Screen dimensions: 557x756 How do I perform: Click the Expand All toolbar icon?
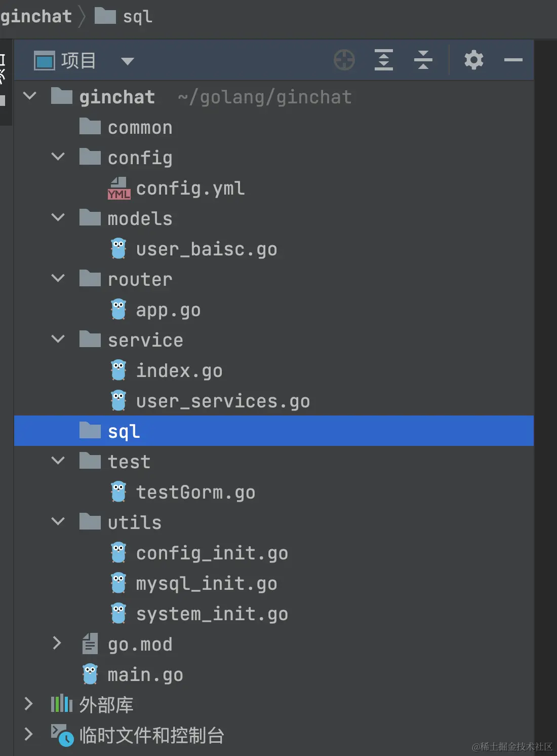pos(383,60)
